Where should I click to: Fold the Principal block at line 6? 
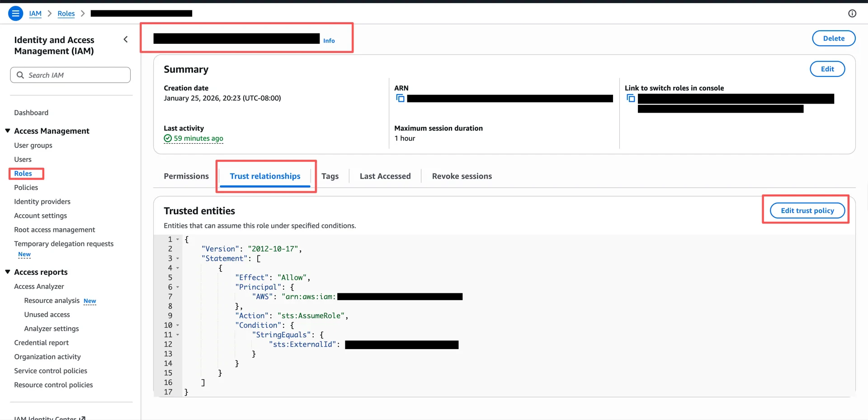(x=178, y=287)
